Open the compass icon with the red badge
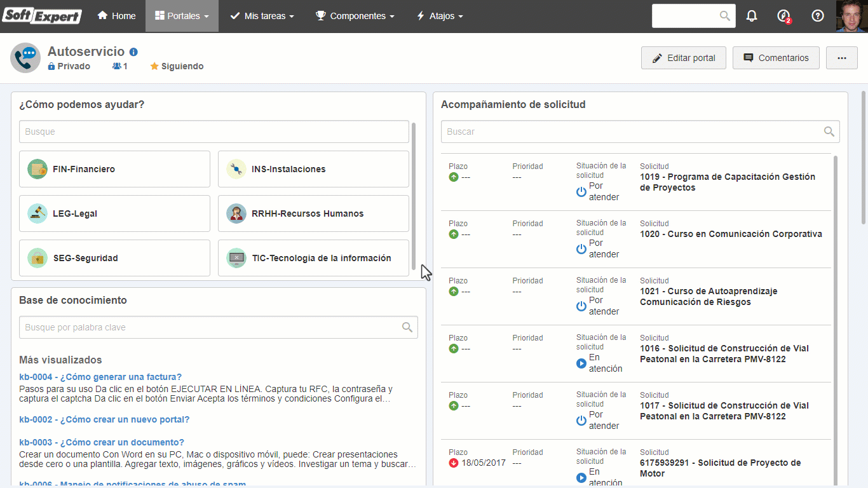The height and width of the screenshot is (488, 868). click(x=784, y=16)
